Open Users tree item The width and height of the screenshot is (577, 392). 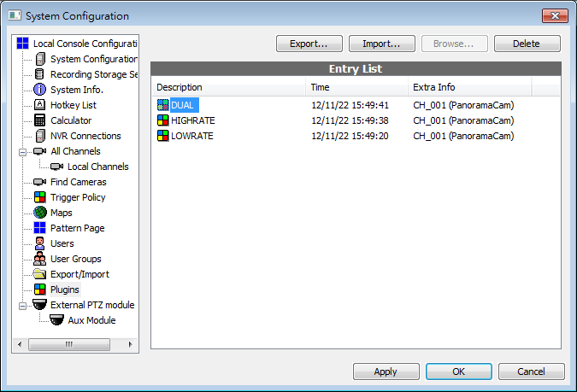[x=62, y=243]
